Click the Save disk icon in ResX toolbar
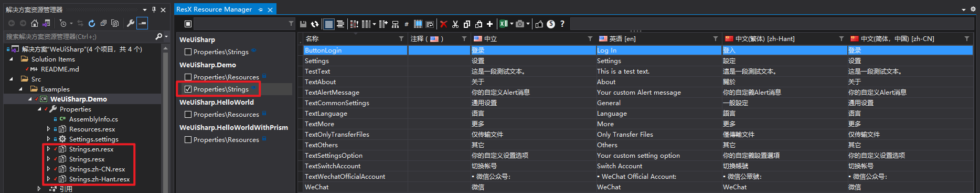The image size is (980, 193). [303, 24]
